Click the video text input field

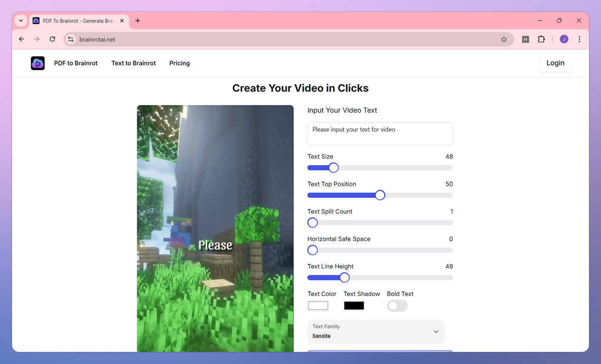click(x=380, y=133)
